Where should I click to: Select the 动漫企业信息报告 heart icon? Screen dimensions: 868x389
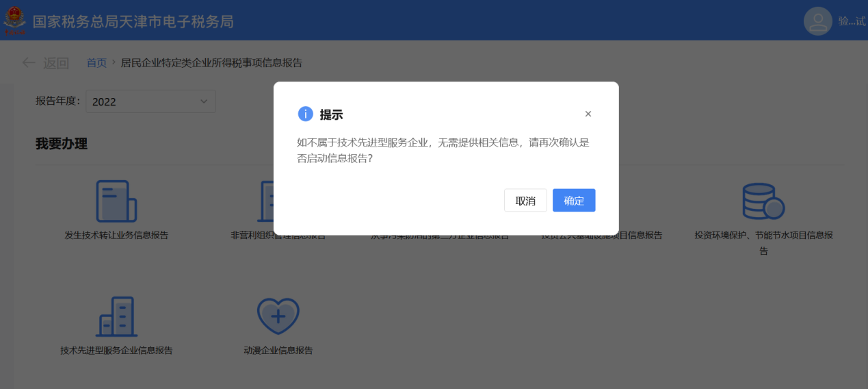pyautogui.click(x=278, y=316)
